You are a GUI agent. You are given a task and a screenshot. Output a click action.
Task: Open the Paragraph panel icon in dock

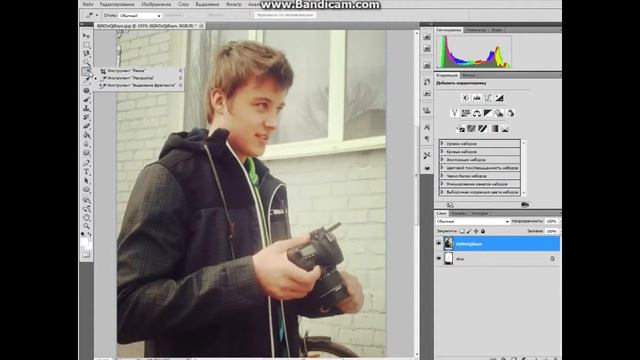[x=427, y=139]
